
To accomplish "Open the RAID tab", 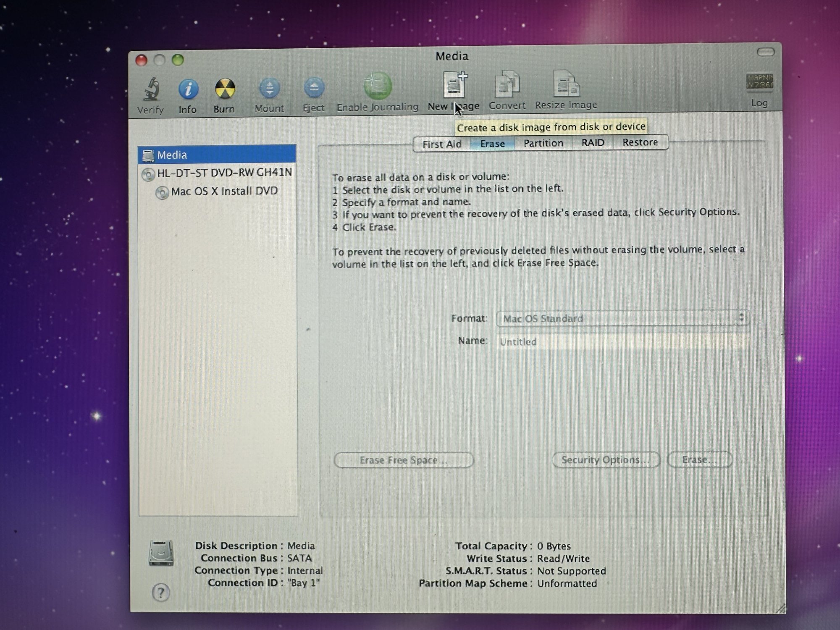I will 593,143.
